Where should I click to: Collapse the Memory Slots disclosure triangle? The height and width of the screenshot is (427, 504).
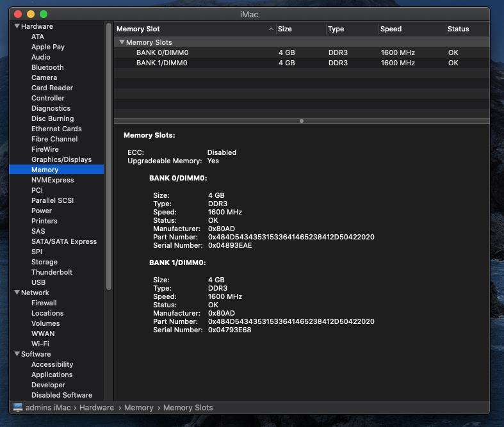pos(121,42)
